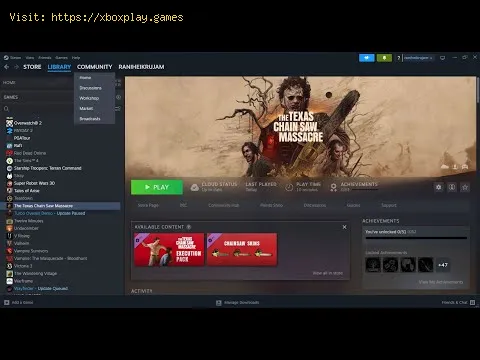Go forward with the right arrow

click(16, 67)
